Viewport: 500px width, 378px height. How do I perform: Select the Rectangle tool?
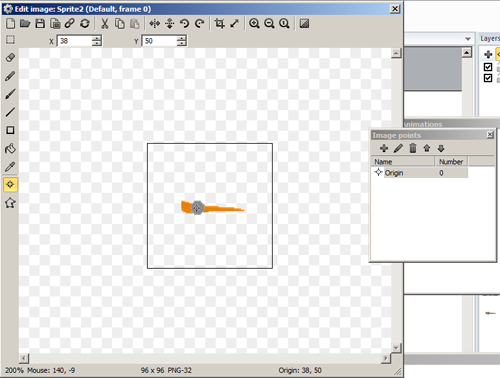10,130
